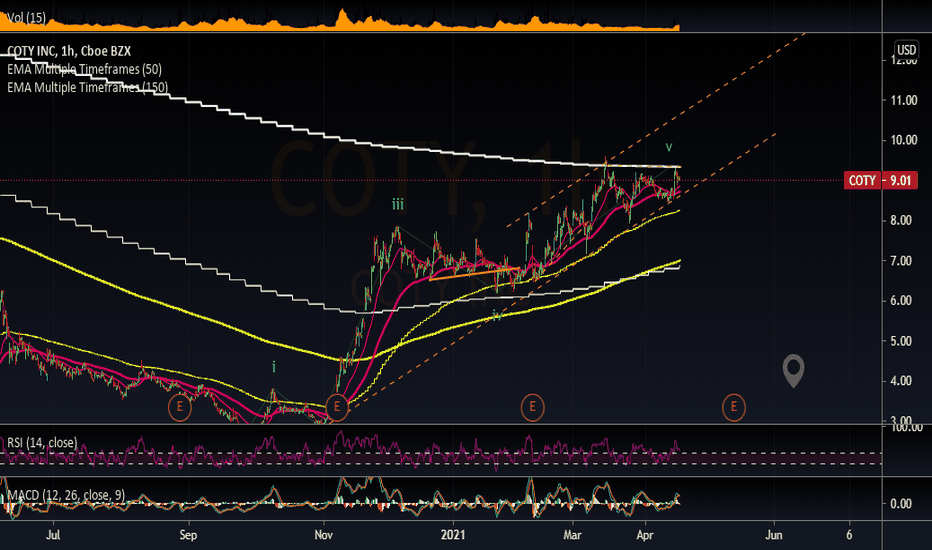Click the wave label i on chart
The width and height of the screenshot is (932, 550).
click(273, 366)
